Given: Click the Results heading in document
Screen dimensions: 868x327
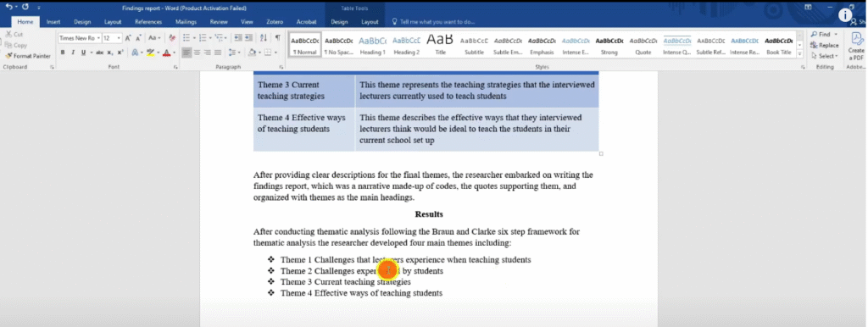Looking at the screenshot, I should pos(429,214).
